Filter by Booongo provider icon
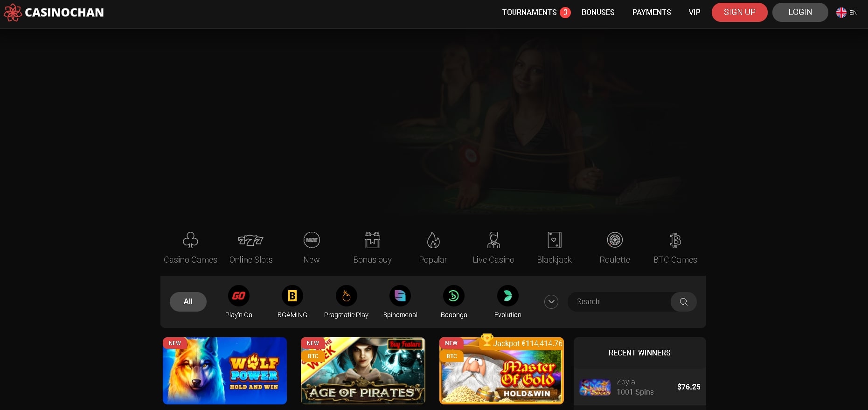This screenshot has width=868, height=410. (454, 296)
